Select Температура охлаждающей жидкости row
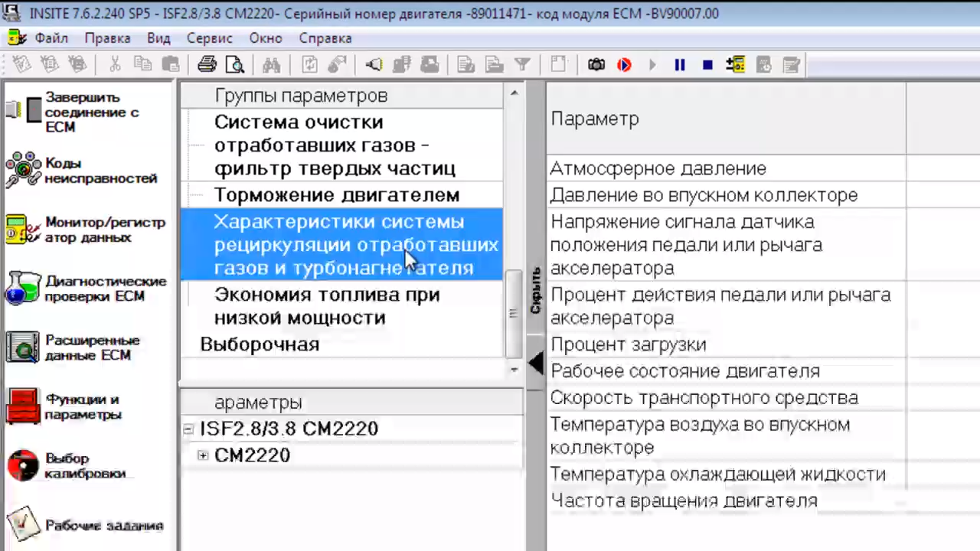 pos(726,474)
